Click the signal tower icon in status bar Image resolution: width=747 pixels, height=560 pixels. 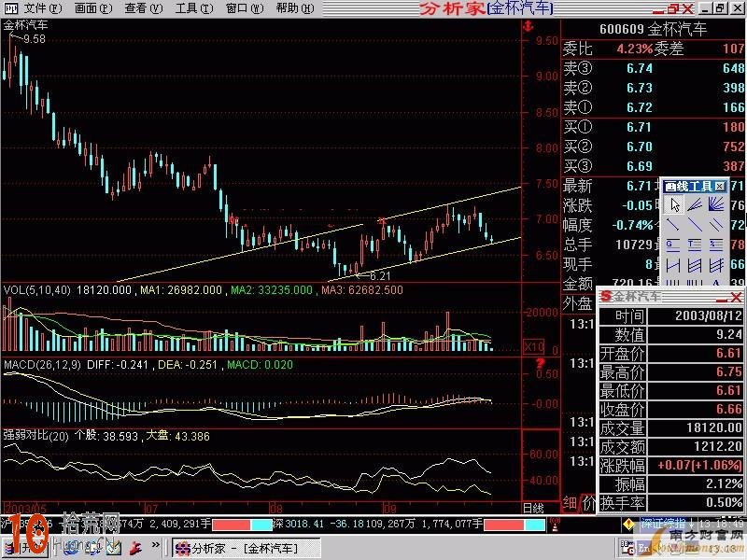click(x=555, y=525)
